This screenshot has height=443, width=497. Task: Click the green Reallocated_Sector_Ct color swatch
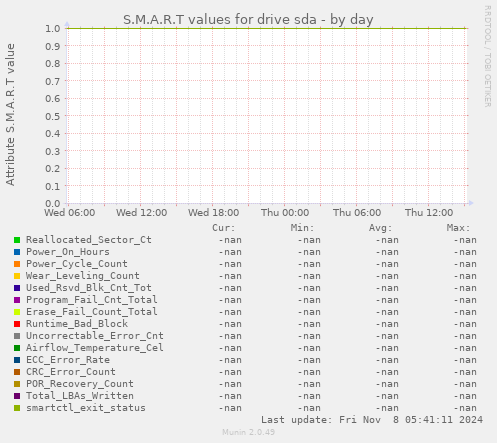coord(17,240)
